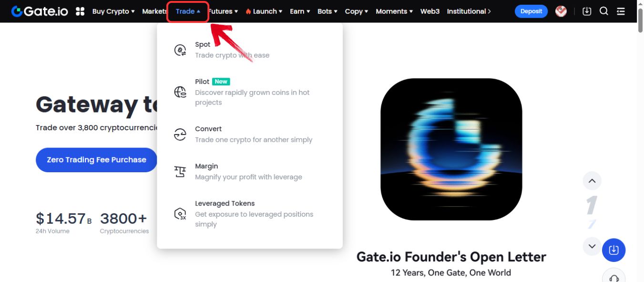Click the blue floating download button
This screenshot has width=644, height=282.
coord(614,250)
